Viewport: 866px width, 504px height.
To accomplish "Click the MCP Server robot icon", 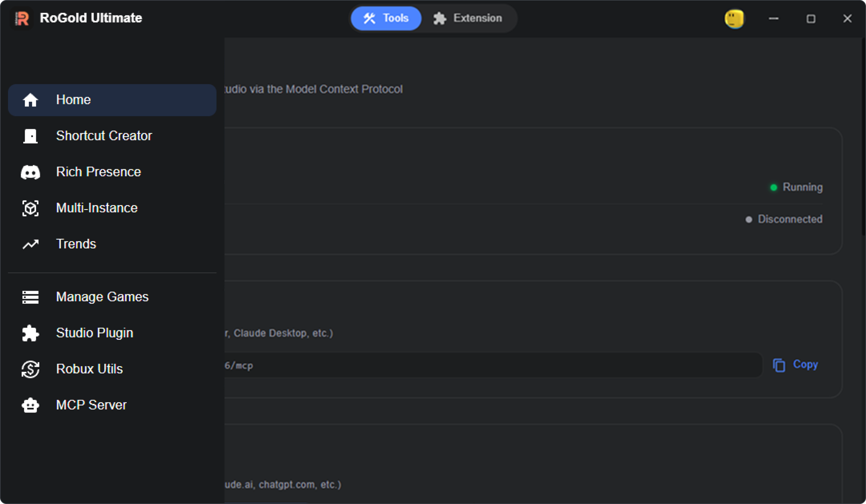I will [x=30, y=405].
